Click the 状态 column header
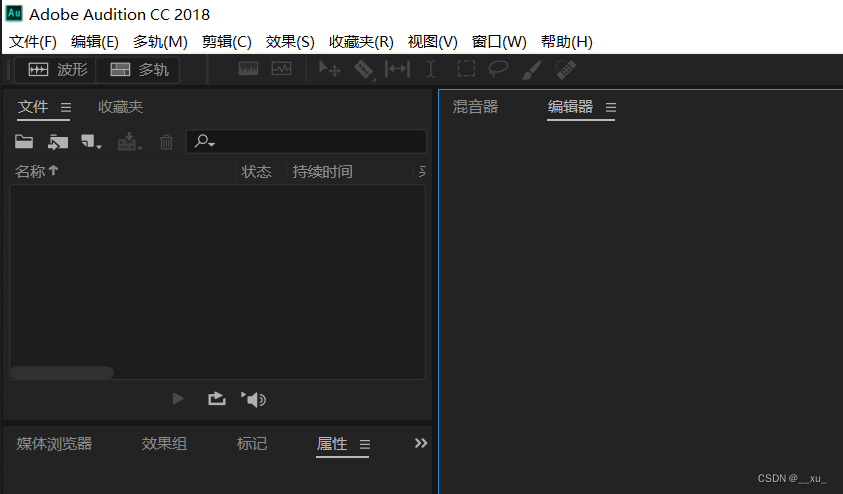 pos(256,171)
